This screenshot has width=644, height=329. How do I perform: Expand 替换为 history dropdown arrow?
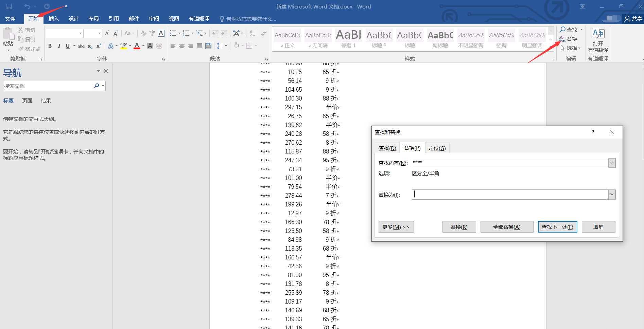click(612, 195)
